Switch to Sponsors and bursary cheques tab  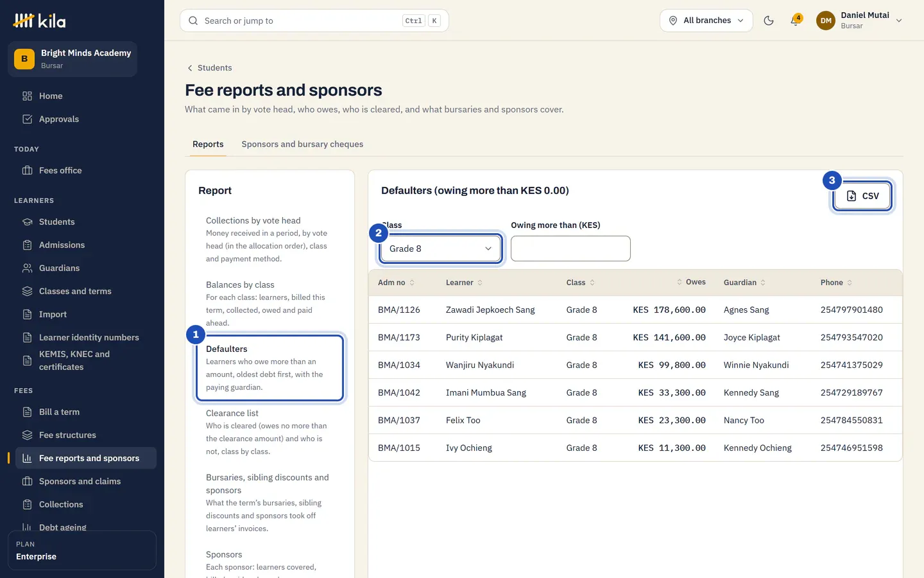coord(302,144)
